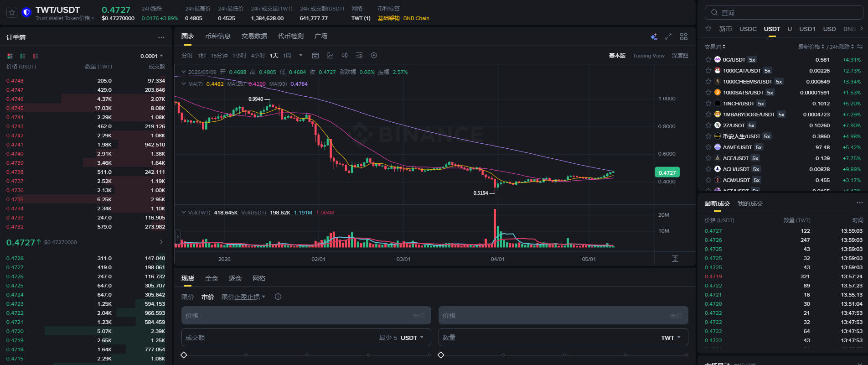The width and height of the screenshot is (868, 365).
Task: Select the USD1 market tab
Action: (x=807, y=29)
